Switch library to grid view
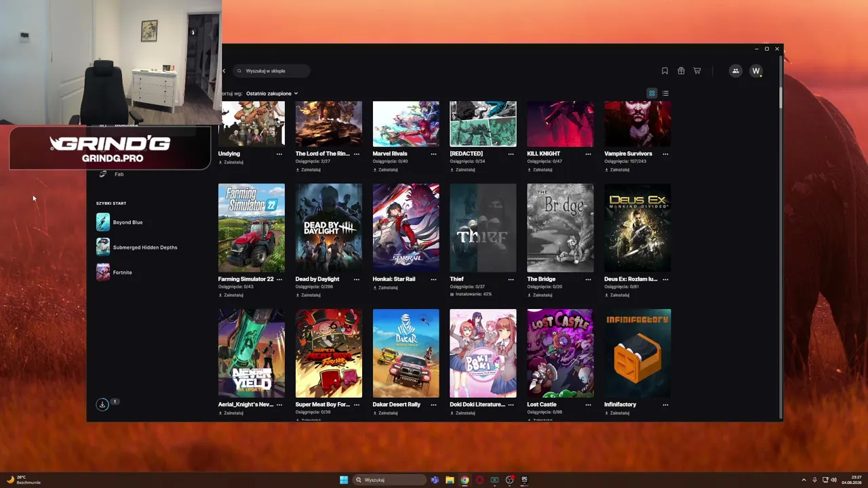The height and width of the screenshot is (488, 868). pos(652,94)
